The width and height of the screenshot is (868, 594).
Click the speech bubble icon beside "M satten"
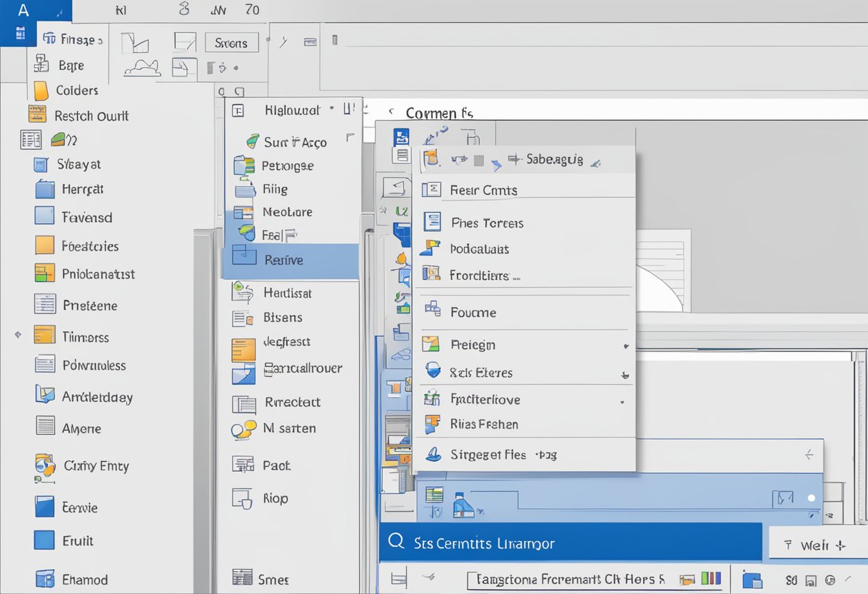(x=244, y=428)
